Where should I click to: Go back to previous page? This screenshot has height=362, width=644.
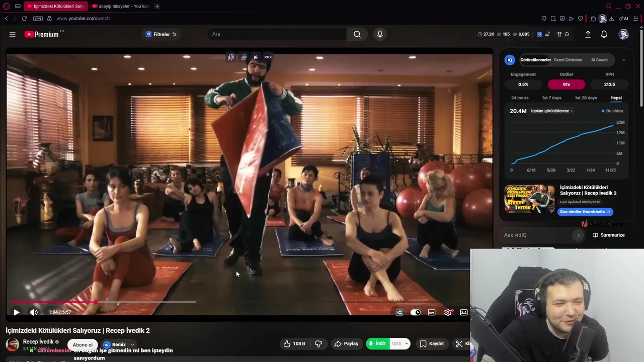click(6, 19)
